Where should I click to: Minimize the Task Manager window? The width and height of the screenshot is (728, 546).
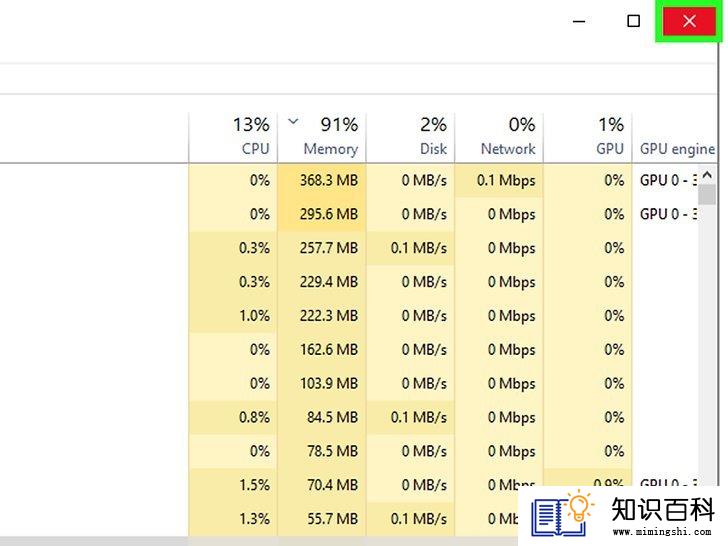pos(579,21)
